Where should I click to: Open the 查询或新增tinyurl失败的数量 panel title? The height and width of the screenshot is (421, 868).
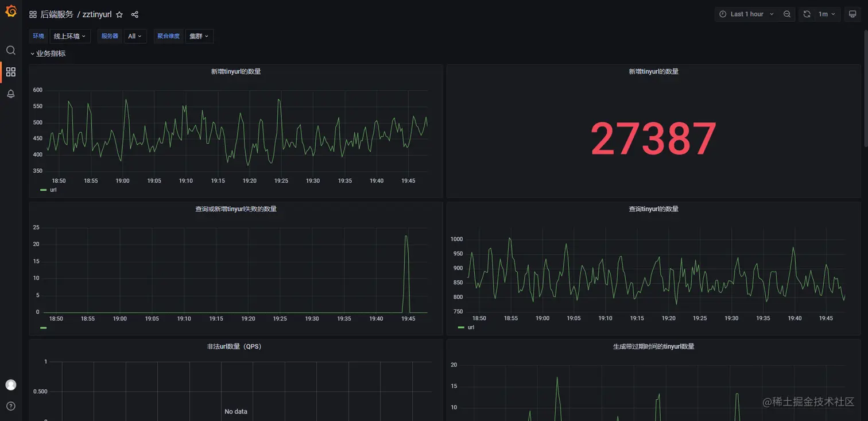click(x=236, y=209)
